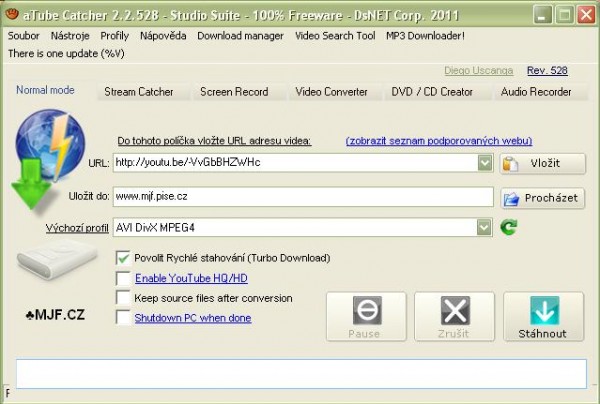600x404 pixels.
Task: Click the Zrušit cancel button
Action: [x=454, y=317]
